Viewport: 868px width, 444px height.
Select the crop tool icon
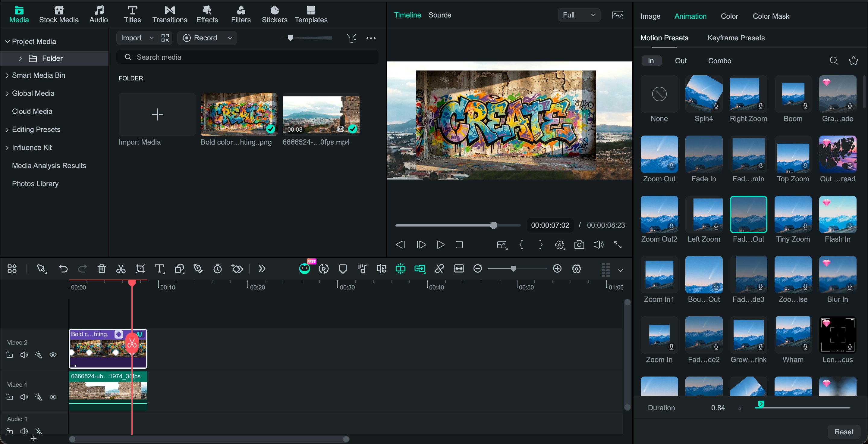coord(140,269)
